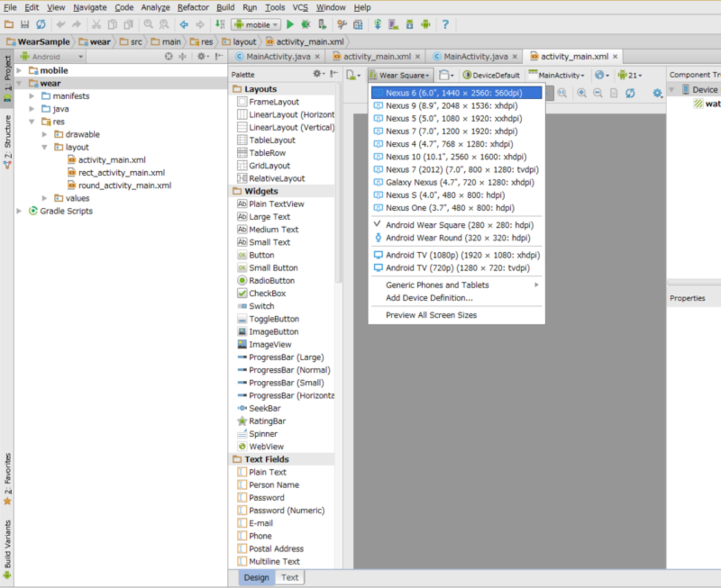Switch to the Text editor tab

click(290, 577)
